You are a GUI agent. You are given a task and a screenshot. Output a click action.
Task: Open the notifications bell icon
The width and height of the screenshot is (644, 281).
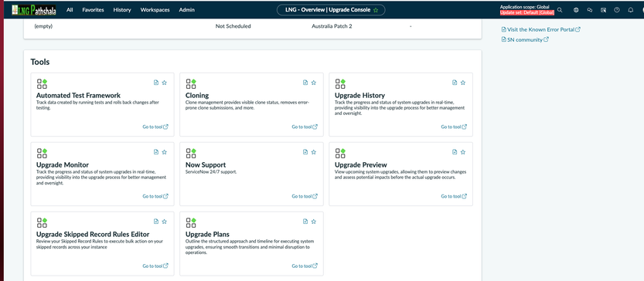pos(630,10)
